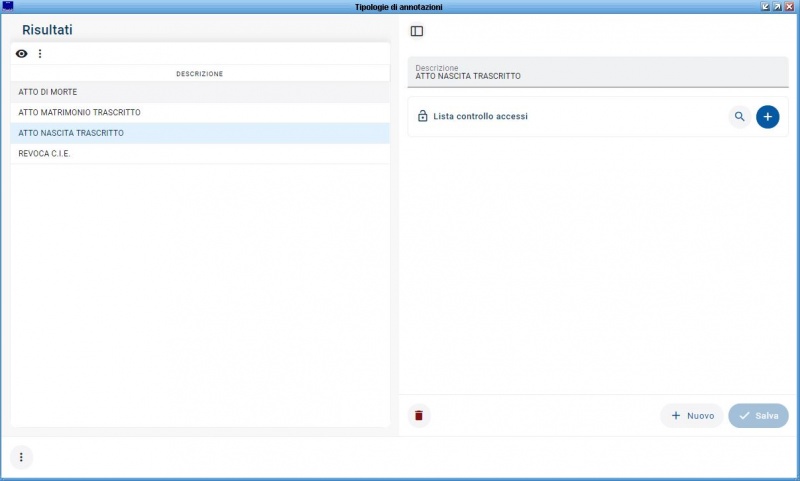Delete record using the red trash icon
800x481 pixels.
pyautogui.click(x=419, y=415)
